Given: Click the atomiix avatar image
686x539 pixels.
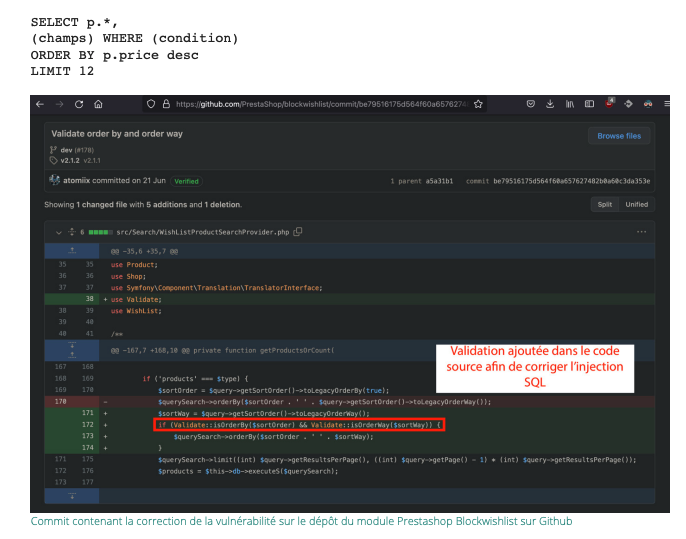Looking at the screenshot, I should click(54, 180).
